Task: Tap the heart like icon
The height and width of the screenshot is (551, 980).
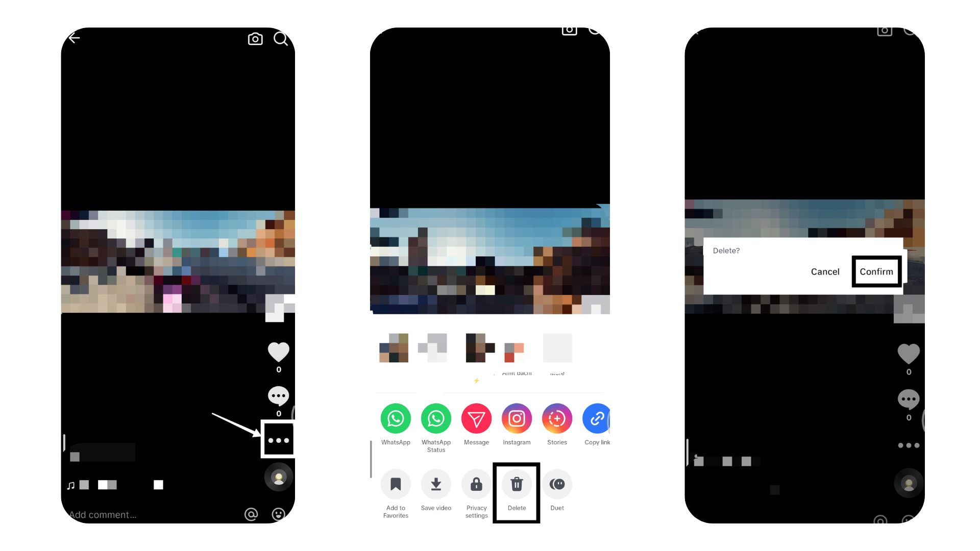Action: coord(278,350)
